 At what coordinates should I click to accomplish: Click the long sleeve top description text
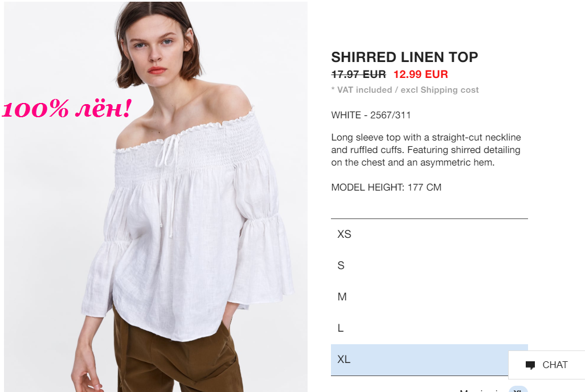click(426, 150)
